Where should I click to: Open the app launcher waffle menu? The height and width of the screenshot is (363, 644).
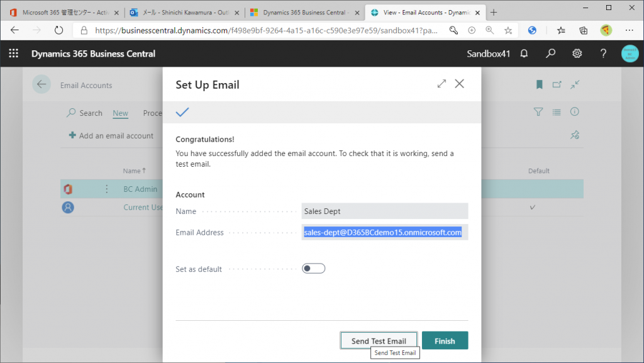pyautogui.click(x=14, y=53)
